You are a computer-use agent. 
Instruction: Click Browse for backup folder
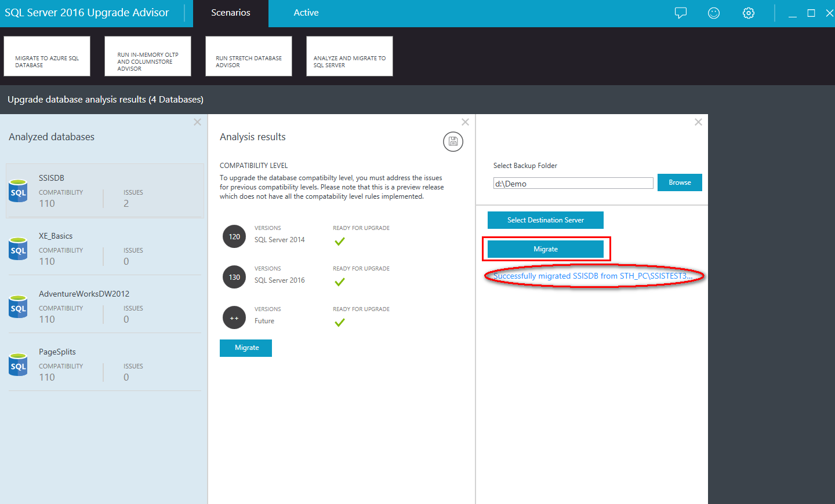680,182
